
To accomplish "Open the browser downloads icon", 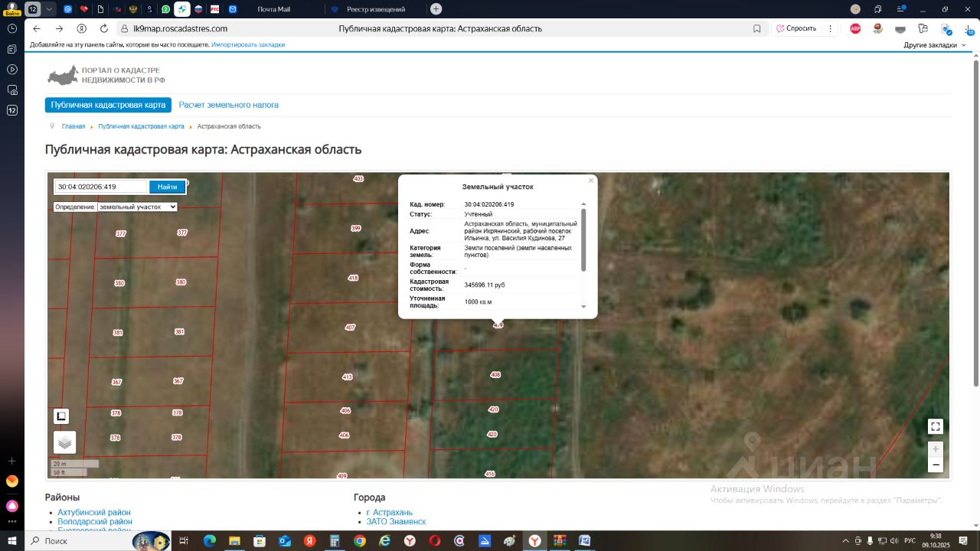I will [969, 28].
